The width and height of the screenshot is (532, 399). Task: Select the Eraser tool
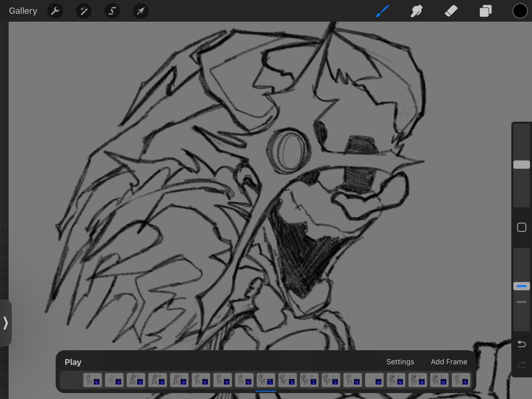point(451,11)
